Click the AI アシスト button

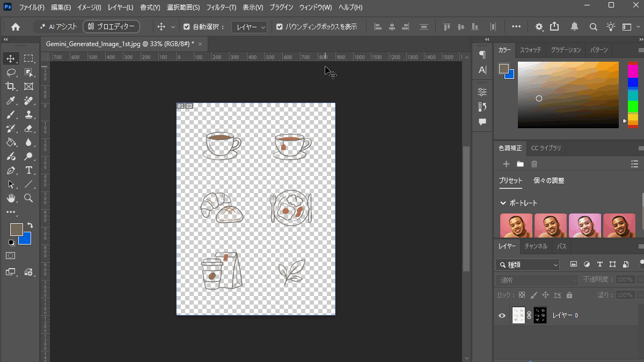click(58, 26)
